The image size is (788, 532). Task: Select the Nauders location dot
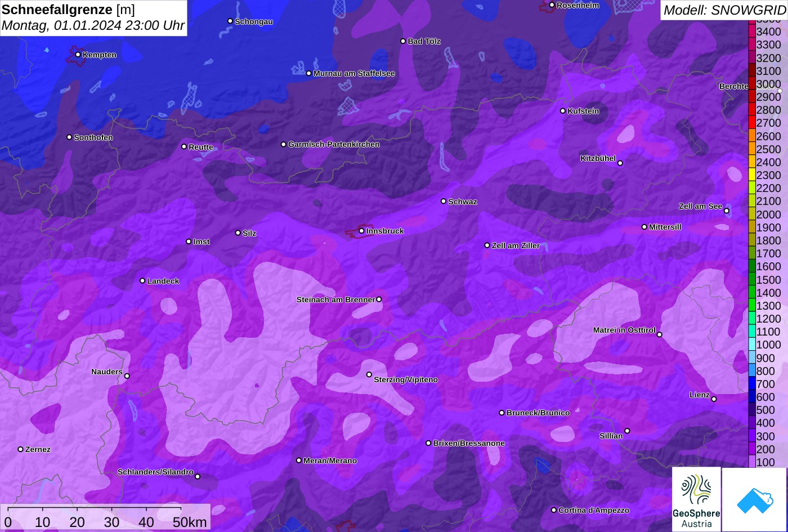pos(127,376)
